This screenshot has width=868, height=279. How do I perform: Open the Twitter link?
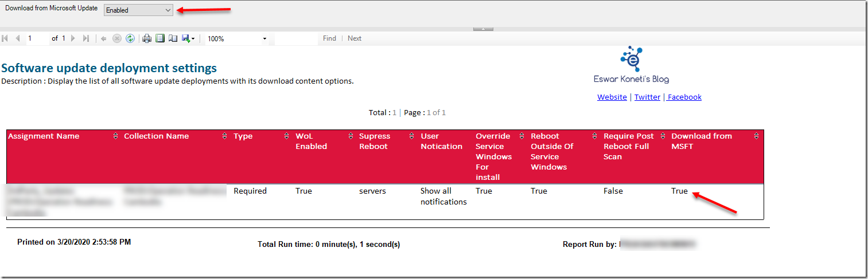[x=647, y=97]
